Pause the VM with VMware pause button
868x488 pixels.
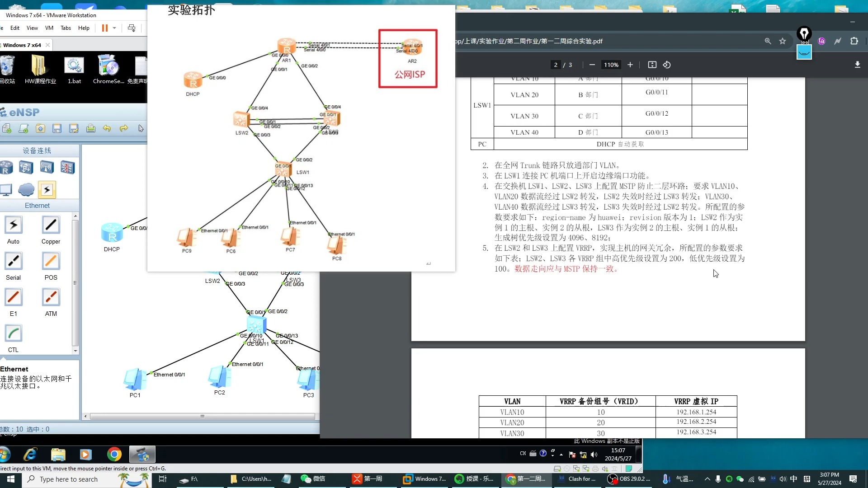(105, 28)
